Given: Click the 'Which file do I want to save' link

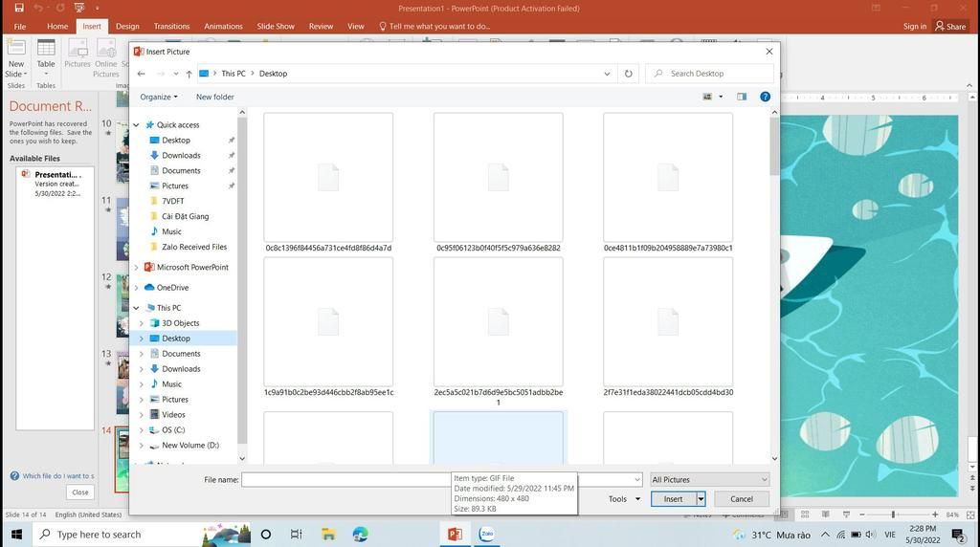Looking at the screenshot, I should [x=58, y=476].
